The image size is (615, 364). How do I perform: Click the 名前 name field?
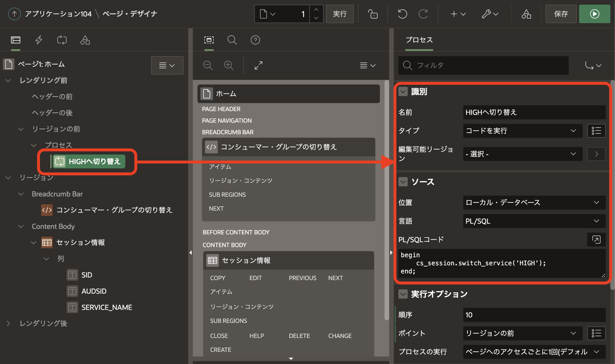tap(534, 112)
